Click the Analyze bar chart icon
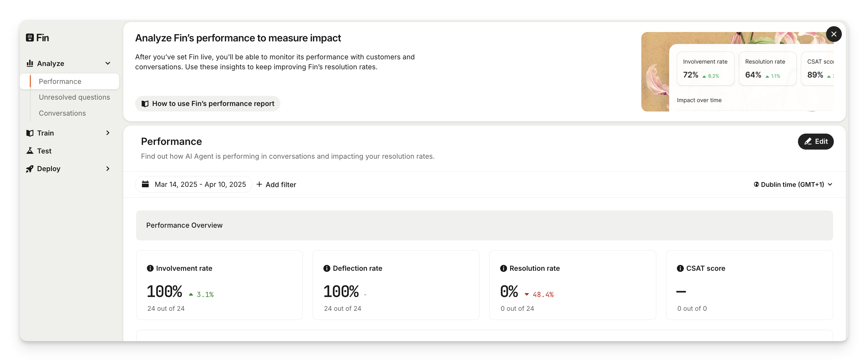The width and height of the screenshot is (868, 361). pyautogui.click(x=30, y=63)
